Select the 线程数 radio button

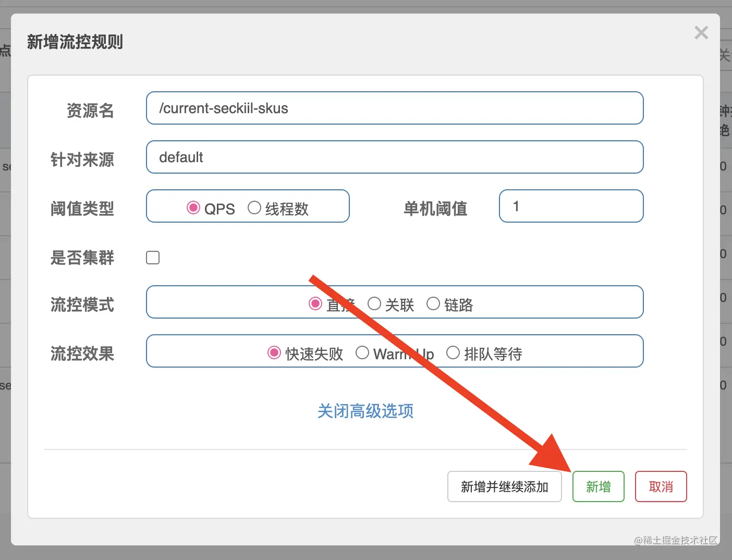[254, 208]
